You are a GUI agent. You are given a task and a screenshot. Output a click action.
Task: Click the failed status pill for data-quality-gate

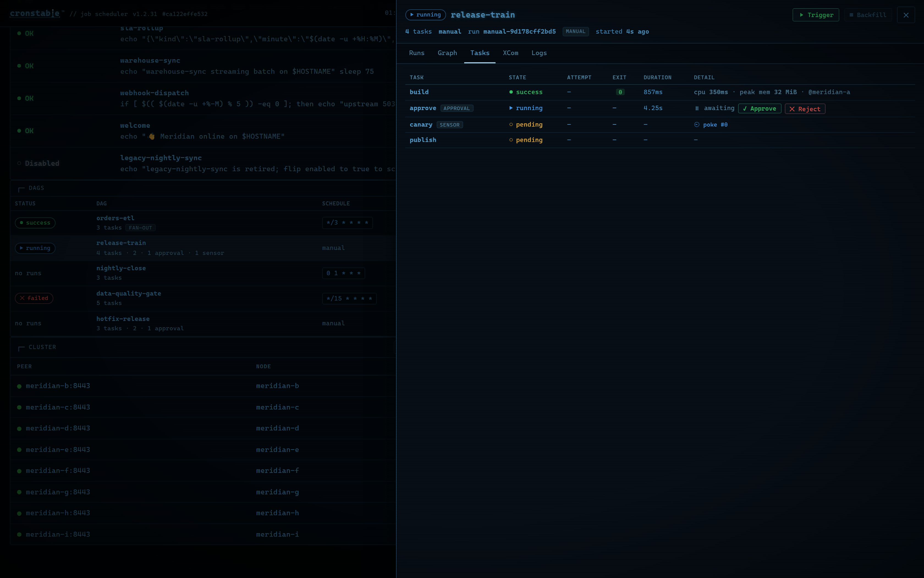[x=34, y=298]
